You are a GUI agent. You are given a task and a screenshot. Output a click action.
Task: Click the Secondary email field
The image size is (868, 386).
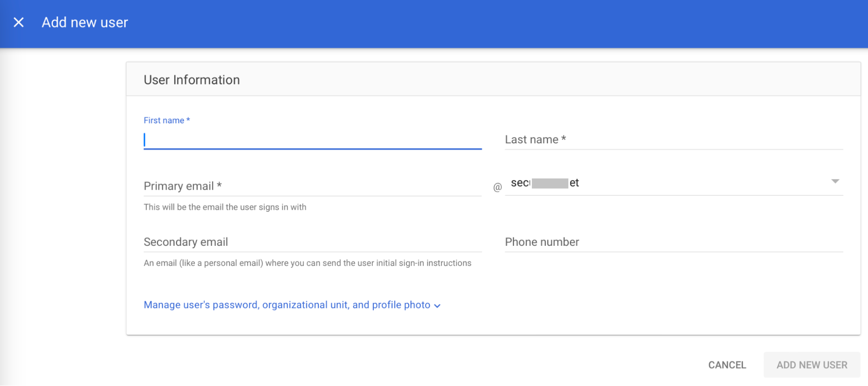(x=312, y=242)
